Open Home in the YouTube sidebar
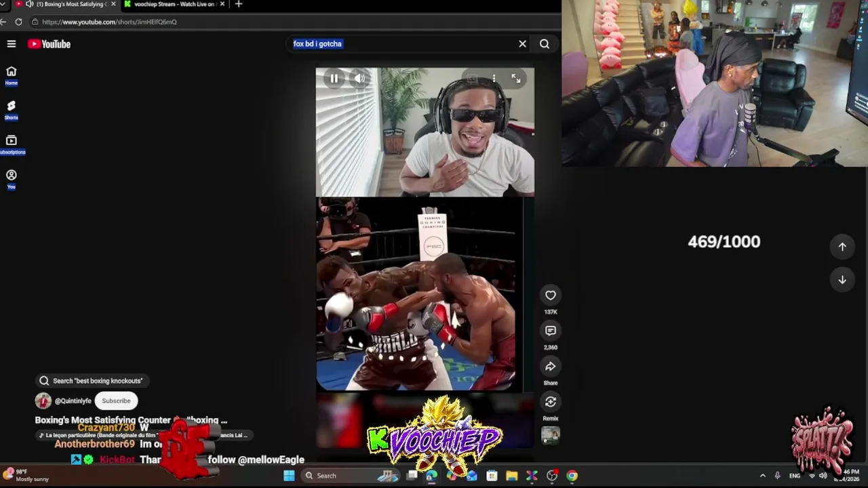Viewport: 868px width, 488px height. (12, 76)
